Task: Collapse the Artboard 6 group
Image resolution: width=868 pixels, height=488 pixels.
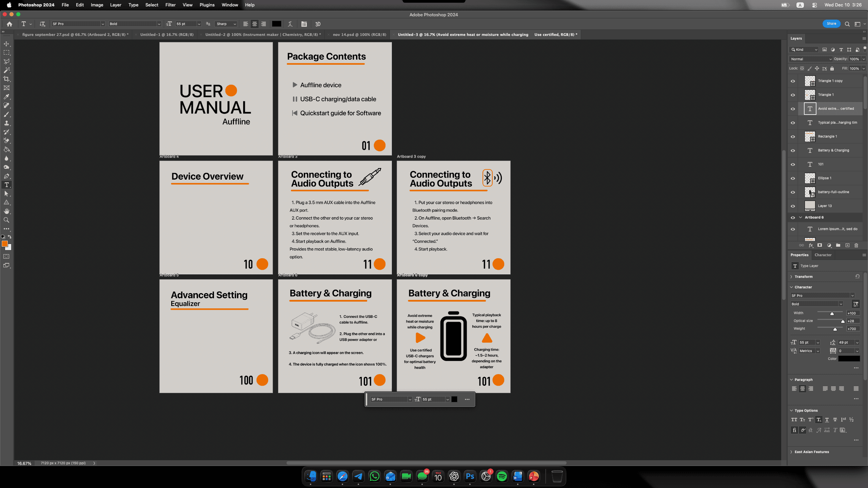Action: pos(801,218)
